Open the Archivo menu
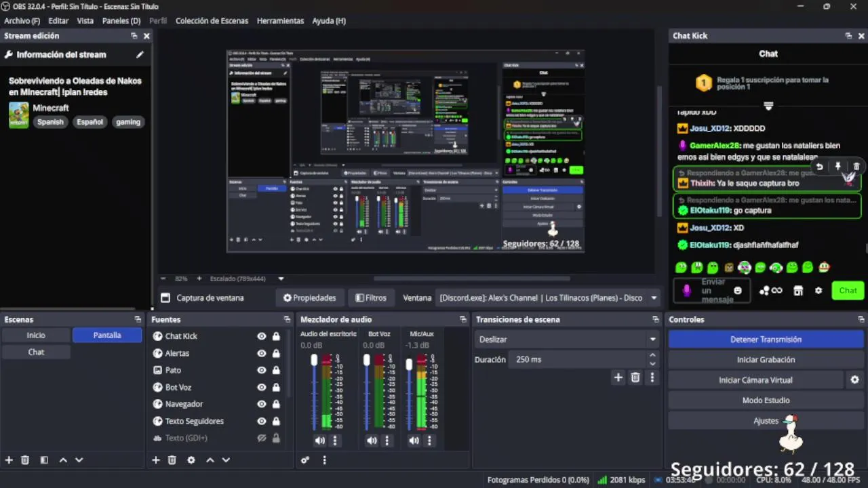Viewport: 868px width, 488px height. [22, 21]
